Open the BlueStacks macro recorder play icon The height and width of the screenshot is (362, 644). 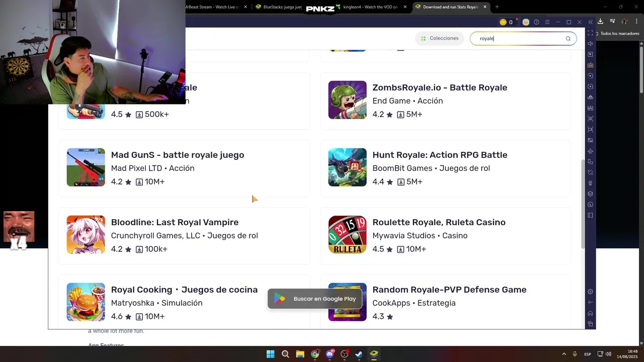tap(590, 76)
